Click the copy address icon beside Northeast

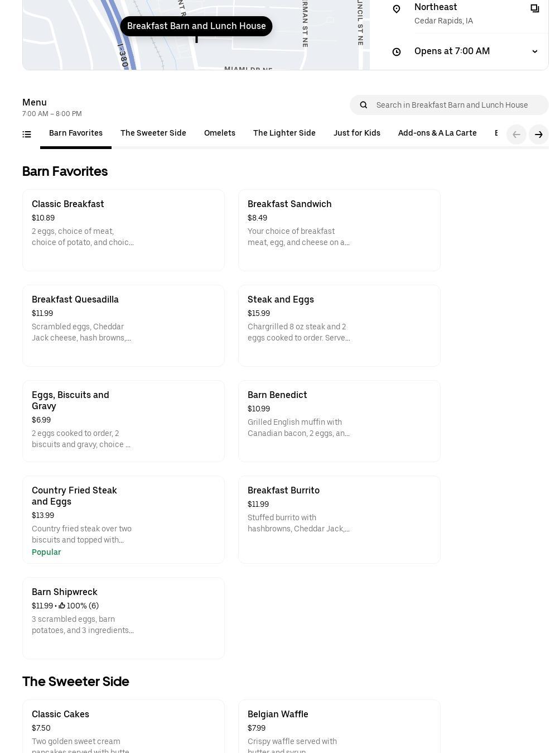pos(534,8)
